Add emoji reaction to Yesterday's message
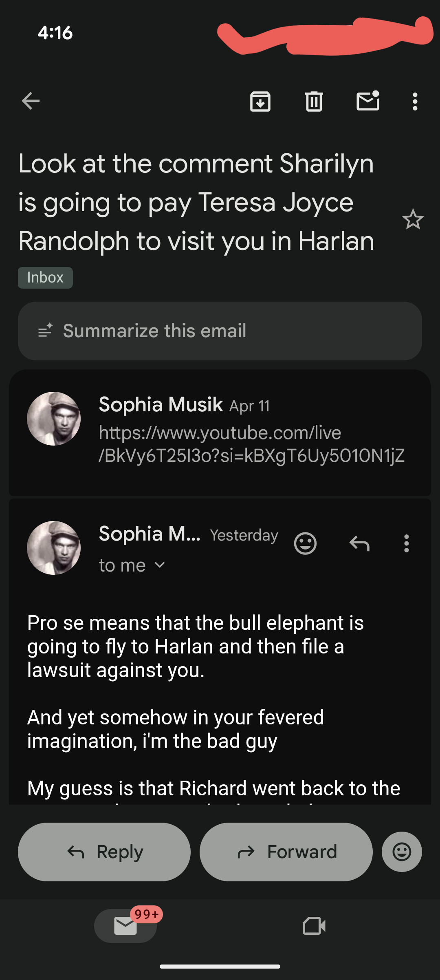 pyautogui.click(x=305, y=543)
